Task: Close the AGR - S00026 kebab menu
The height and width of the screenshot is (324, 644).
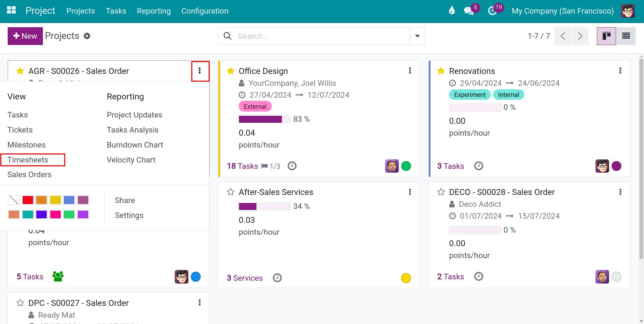Action: (200, 71)
